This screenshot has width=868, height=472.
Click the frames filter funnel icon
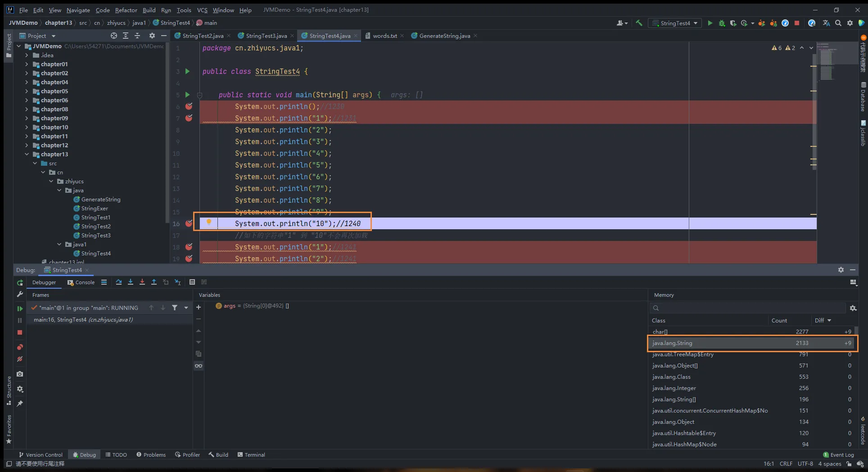pos(175,308)
